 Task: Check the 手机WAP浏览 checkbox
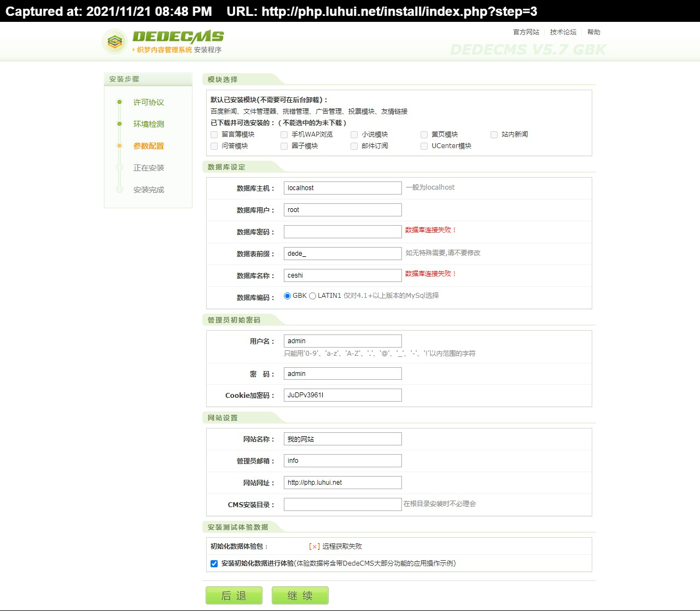point(284,134)
